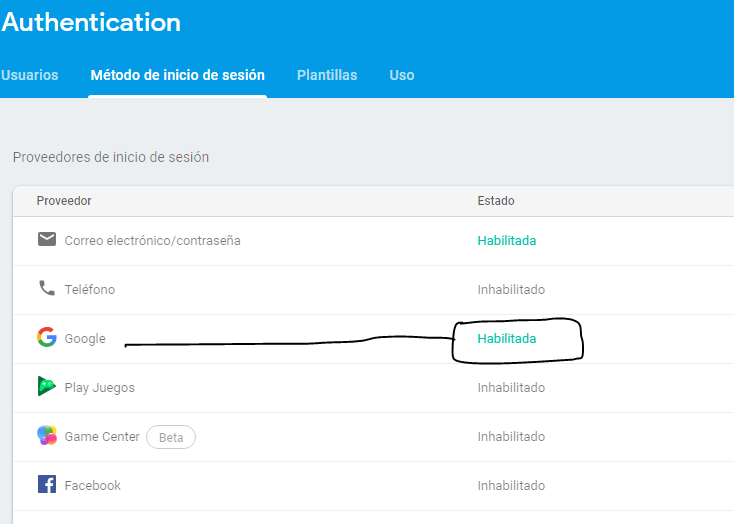
Task: Select the Método de inicio de sesión tab
Action: (x=177, y=75)
